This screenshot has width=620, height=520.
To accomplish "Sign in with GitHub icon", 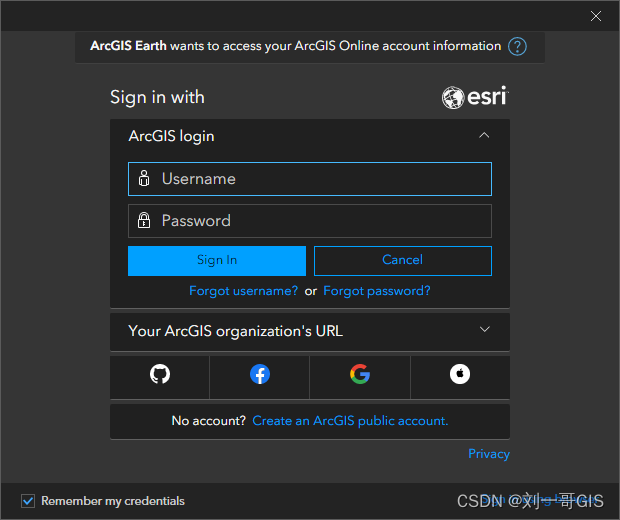I will (160, 374).
